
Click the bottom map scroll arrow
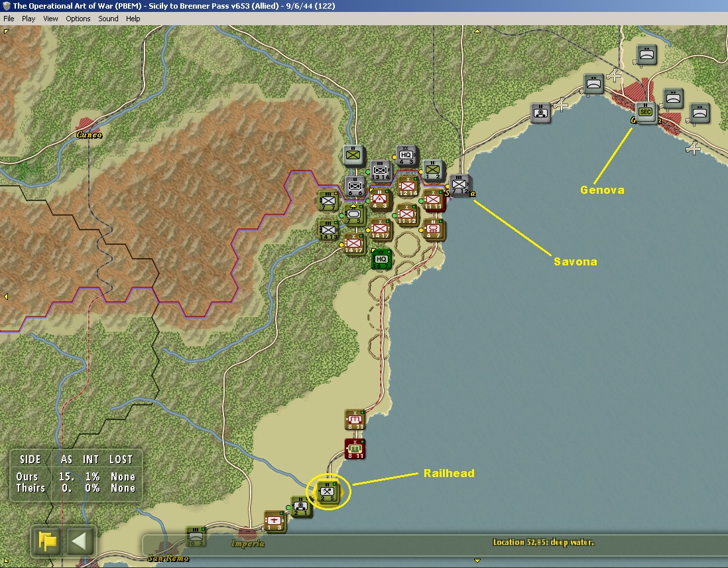(x=477, y=561)
